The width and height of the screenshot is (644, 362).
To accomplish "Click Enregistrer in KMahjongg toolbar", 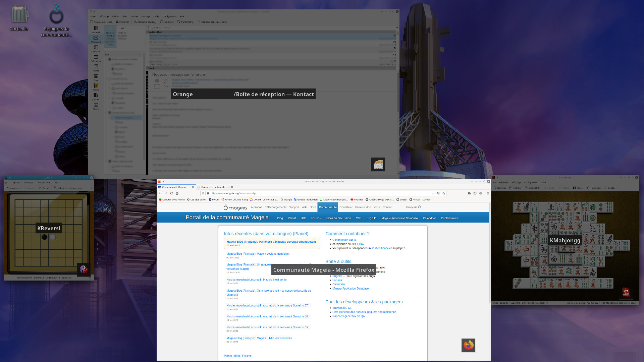I will click(x=532, y=188).
